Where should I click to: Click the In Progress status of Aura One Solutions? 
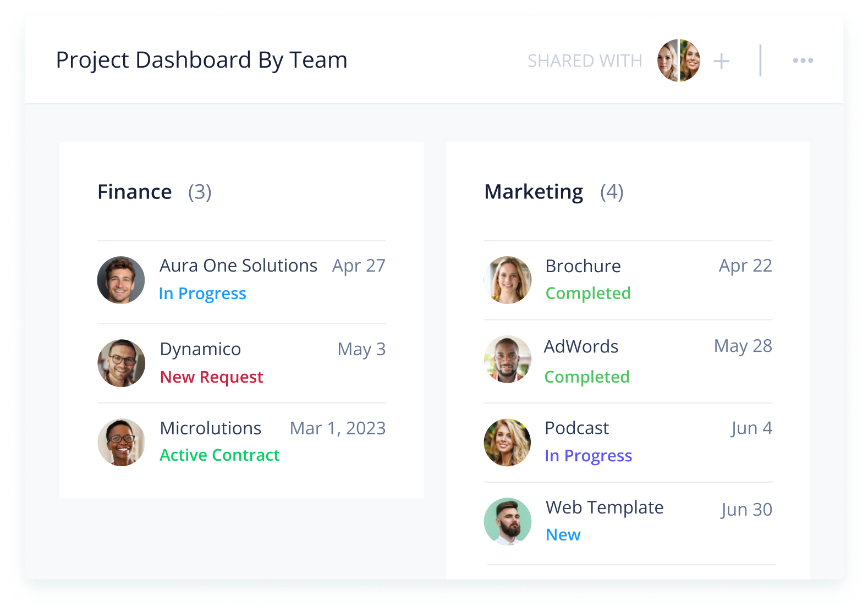point(202,294)
